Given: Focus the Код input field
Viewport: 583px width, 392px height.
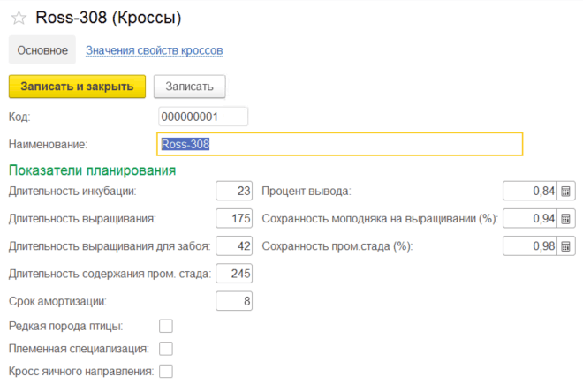Looking at the screenshot, I should pos(203,117).
